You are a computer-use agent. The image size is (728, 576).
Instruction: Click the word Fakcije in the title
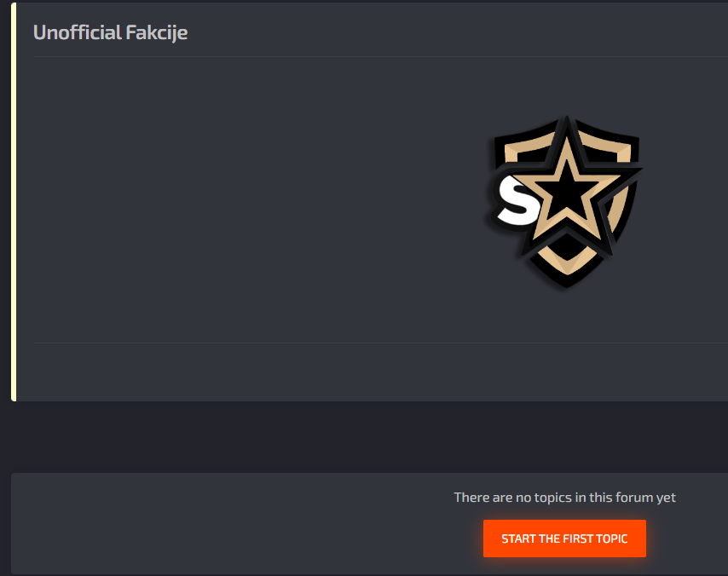point(157,32)
